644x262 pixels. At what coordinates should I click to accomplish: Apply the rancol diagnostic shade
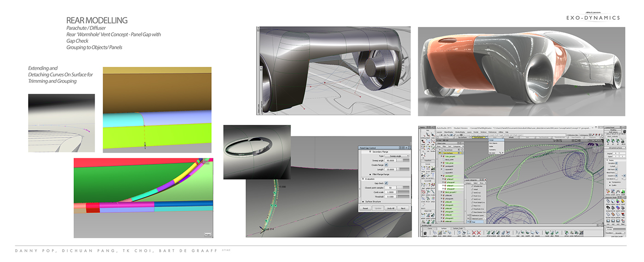(x=618, y=202)
